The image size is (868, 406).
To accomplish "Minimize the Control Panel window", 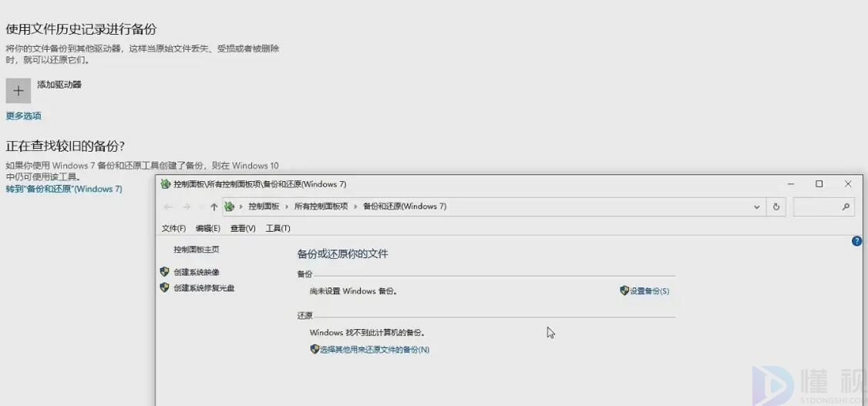I will pos(792,184).
